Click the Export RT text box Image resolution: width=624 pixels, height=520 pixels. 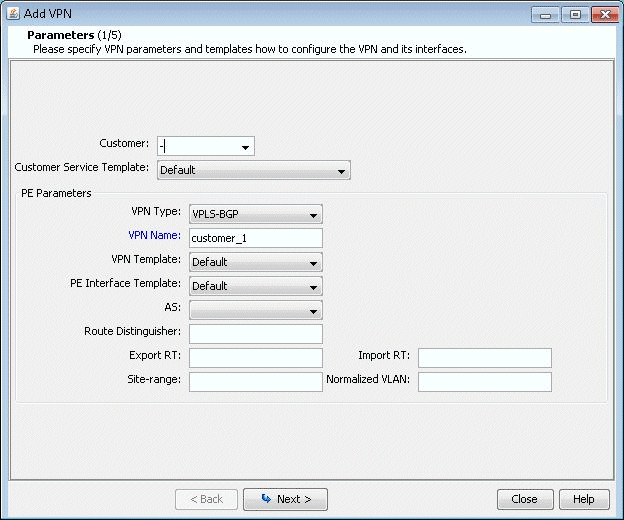(255, 358)
